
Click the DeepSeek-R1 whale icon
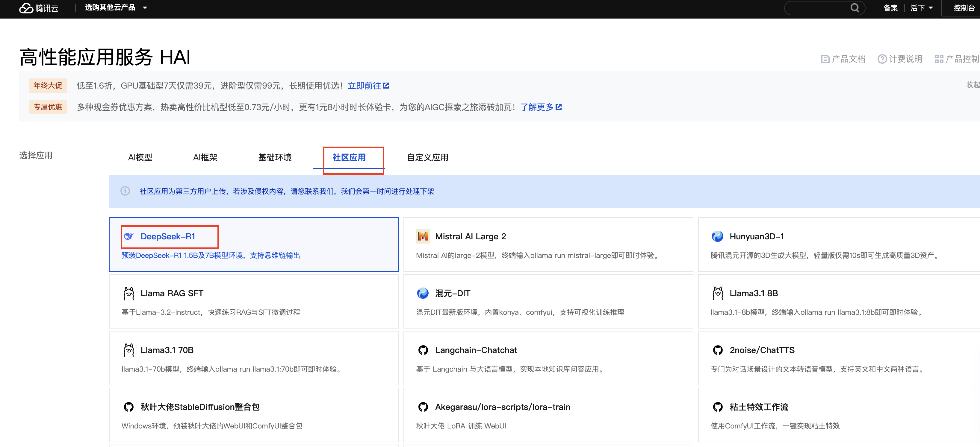coord(128,236)
